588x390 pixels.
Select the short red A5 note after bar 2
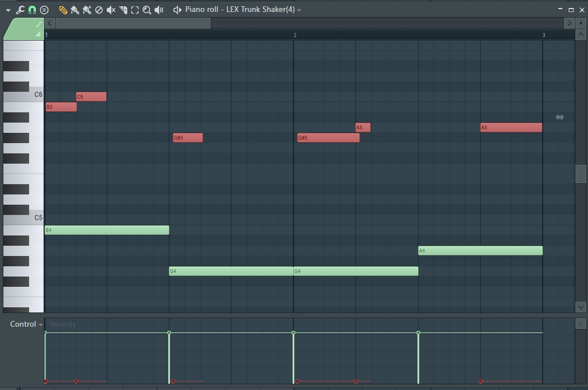click(363, 128)
